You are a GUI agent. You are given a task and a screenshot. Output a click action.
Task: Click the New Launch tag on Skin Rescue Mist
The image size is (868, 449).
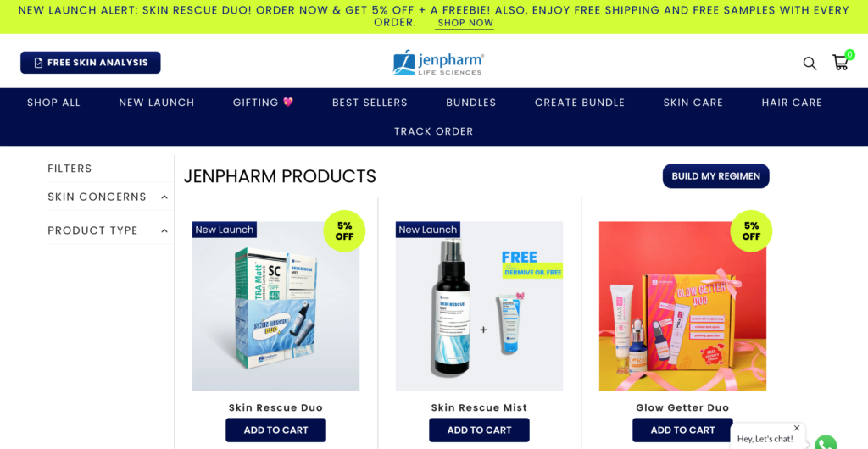tap(428, 230)
